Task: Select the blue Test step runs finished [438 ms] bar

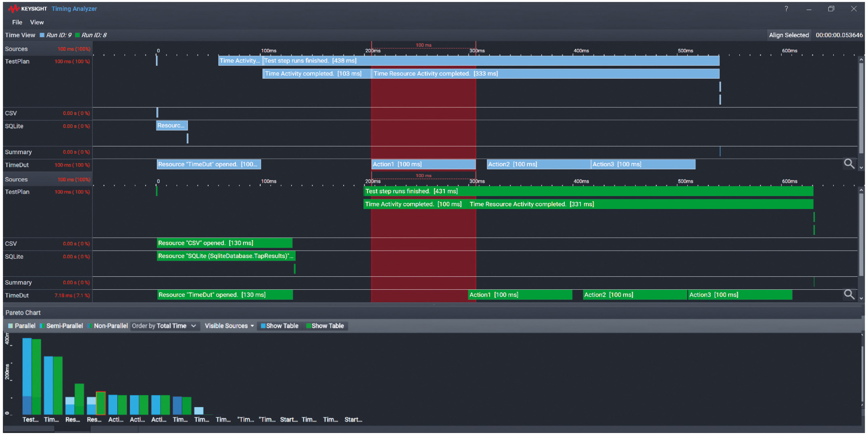Action: [x=491, y=61]
